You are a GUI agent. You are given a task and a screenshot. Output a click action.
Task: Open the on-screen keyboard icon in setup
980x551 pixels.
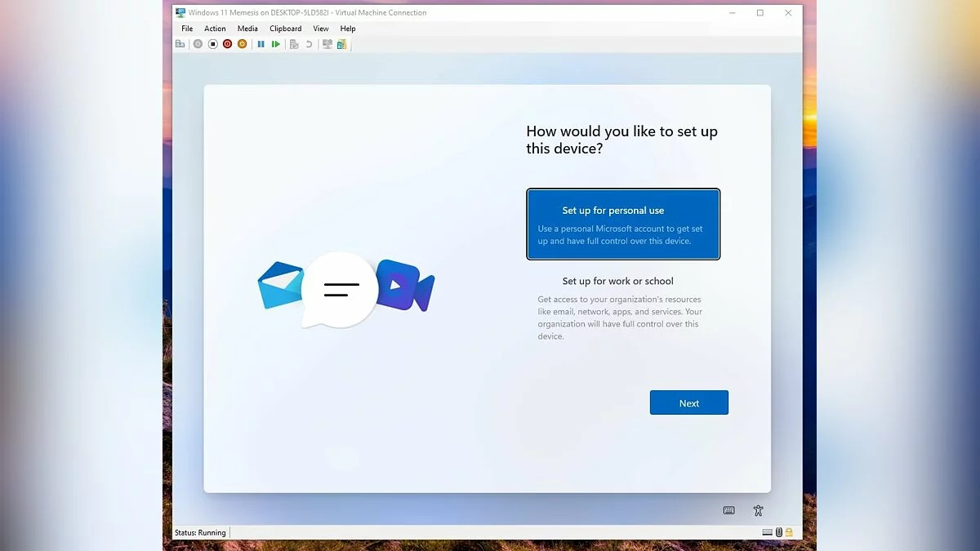pyautogui.click(x=729, y=510)
